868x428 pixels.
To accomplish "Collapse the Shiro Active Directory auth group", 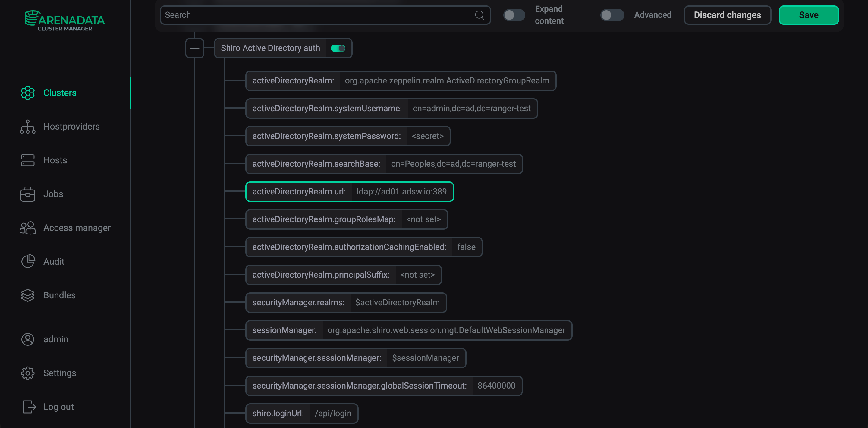I will coord(194,48).
